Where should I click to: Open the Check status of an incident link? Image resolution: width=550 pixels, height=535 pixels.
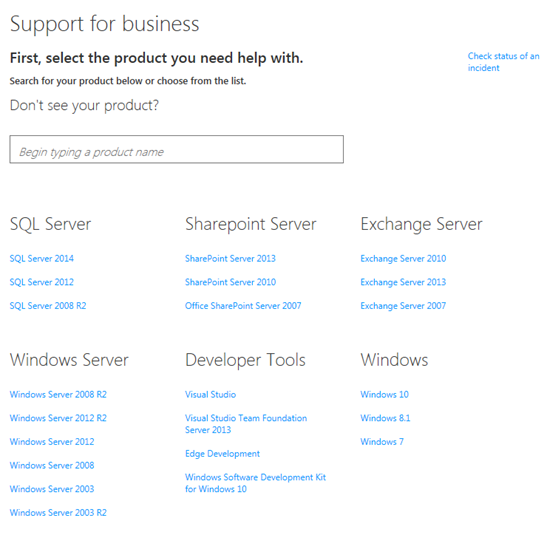pos(503,62)
